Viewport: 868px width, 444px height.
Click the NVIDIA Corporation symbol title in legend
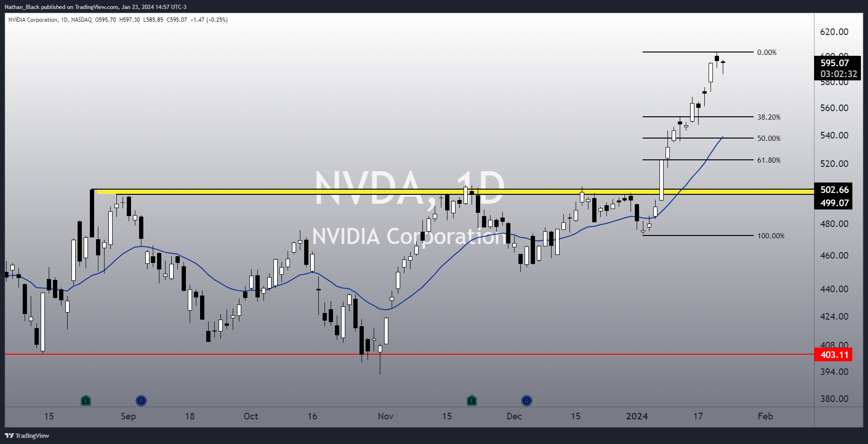click(x=33, y=20)
